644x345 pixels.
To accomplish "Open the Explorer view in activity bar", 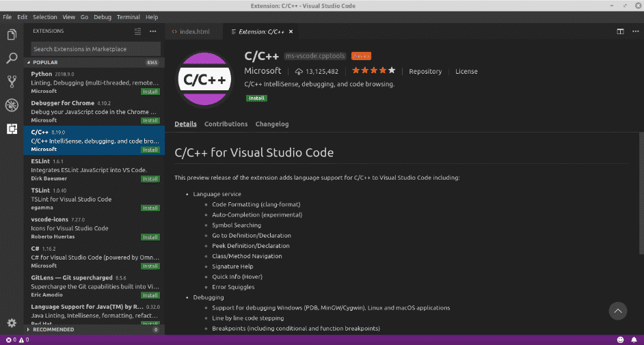I will [12, 35].
